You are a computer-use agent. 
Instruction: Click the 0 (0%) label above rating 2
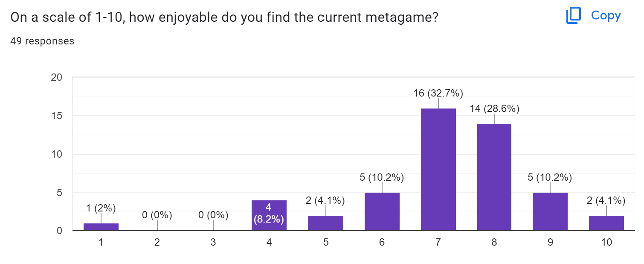pyautogui.click(x=157, y=215)
